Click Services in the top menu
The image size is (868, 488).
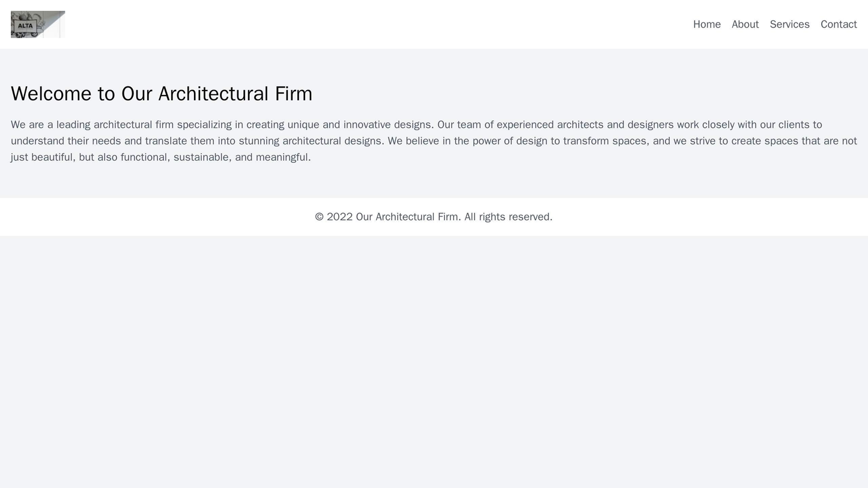click(x=790, y=24)
